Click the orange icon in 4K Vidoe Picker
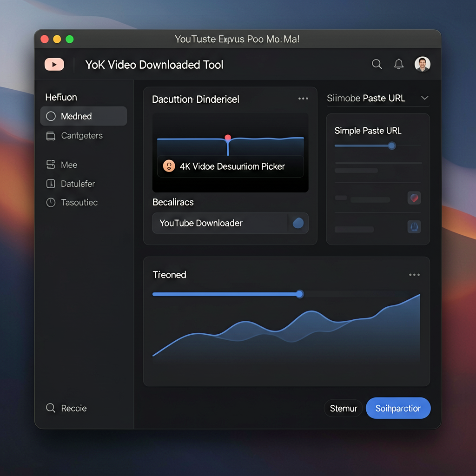The width and height of the screenshot is (476, 476). point(169,166)
